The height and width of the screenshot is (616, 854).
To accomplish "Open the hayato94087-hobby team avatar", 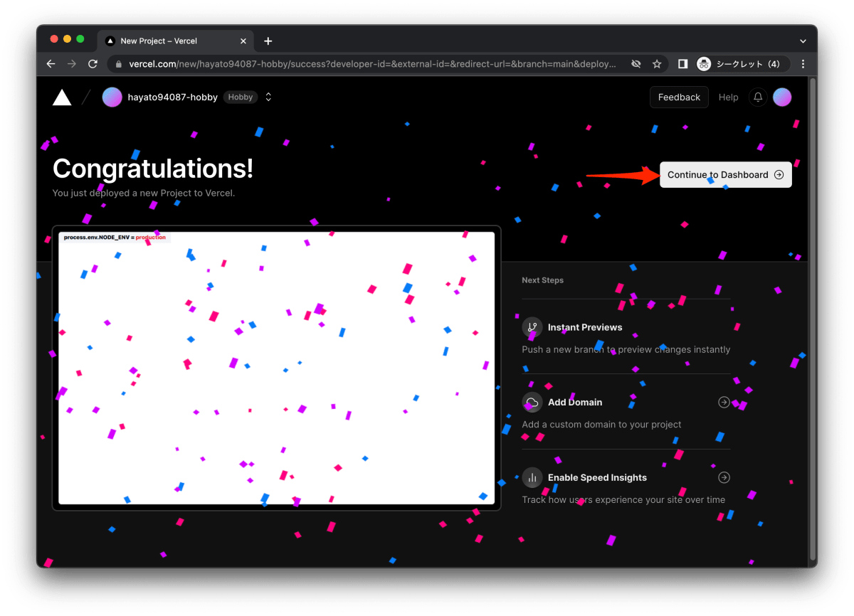I will point(112,97).
